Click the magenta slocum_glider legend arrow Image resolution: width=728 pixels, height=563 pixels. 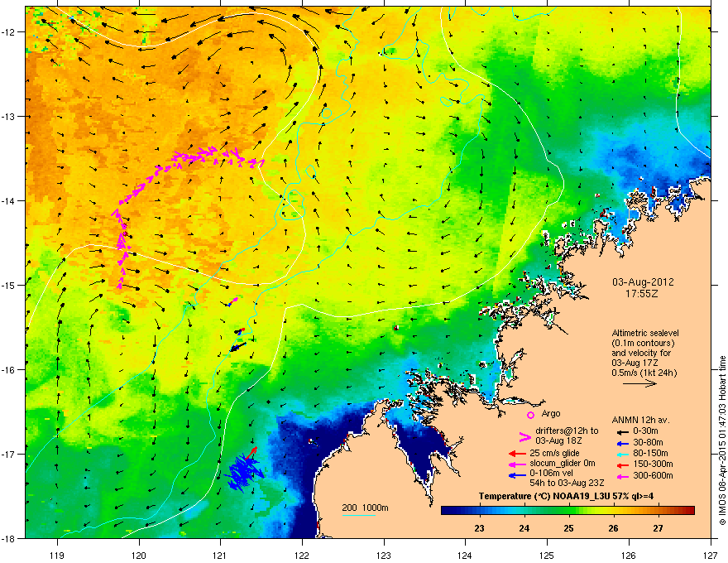point(517,464)
